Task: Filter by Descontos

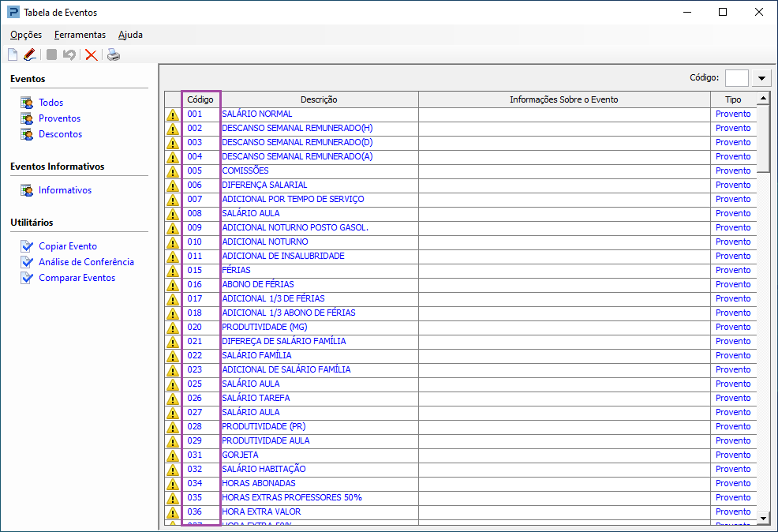Action: coord(61,134)
